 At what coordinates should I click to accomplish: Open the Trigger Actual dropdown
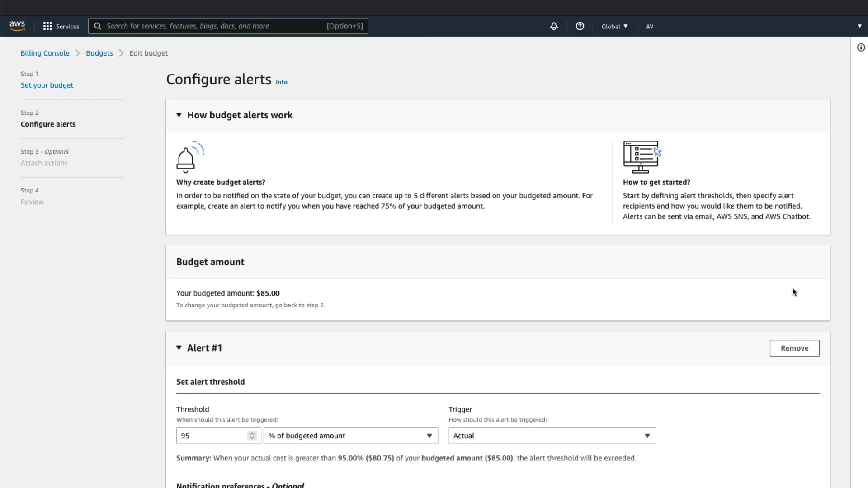point(552,436)
